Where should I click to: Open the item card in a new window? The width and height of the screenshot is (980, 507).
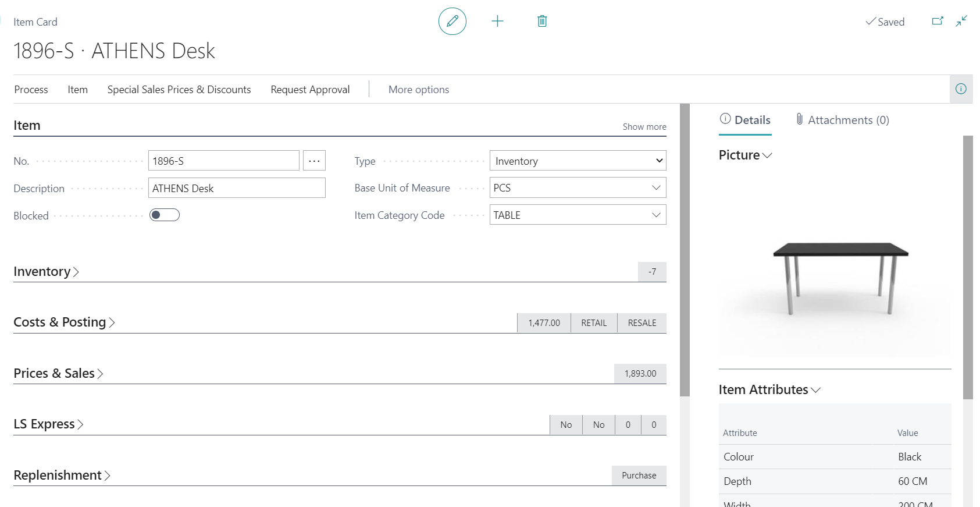tap(938, 22)
